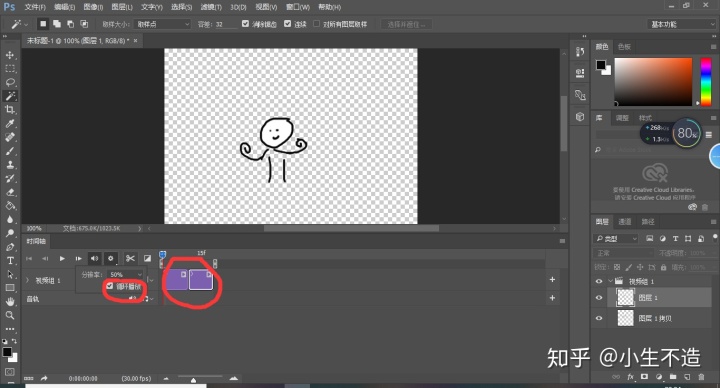This screenshot has height=388, width=720.
Task: Add audio to audio track plus button
Action: (x=552, y=298)
